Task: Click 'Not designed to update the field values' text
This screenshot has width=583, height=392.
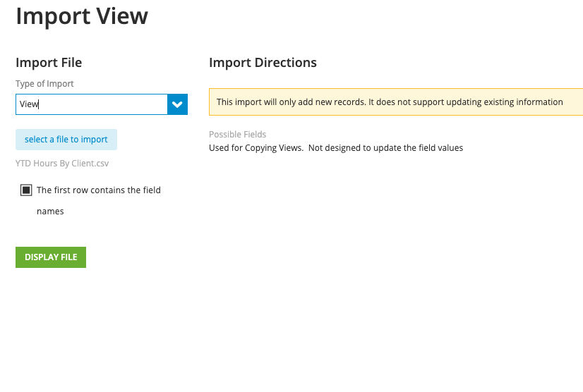Action: [385, 148]
